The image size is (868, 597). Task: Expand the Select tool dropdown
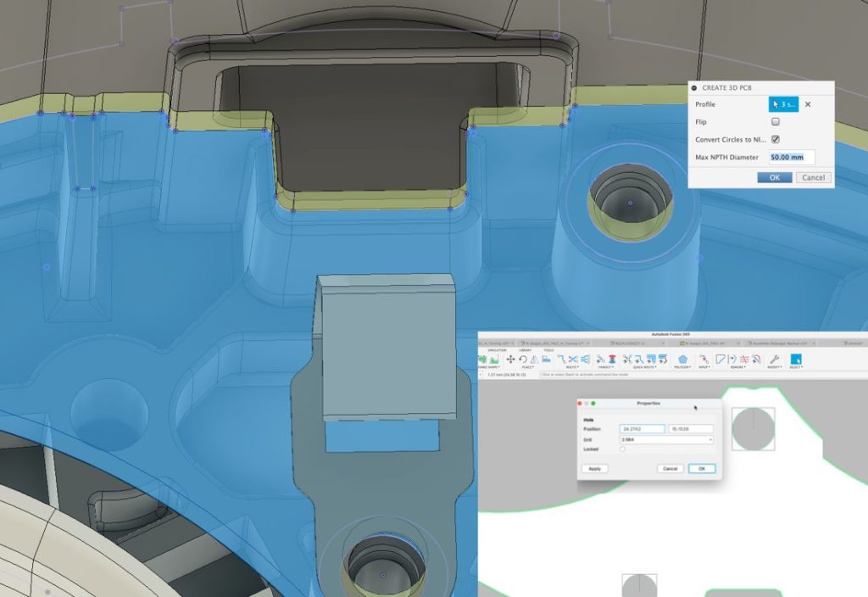800,365
